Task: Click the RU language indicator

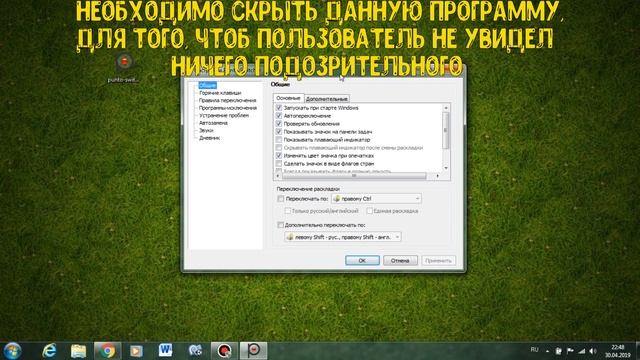Action: (x=534, y=350)
